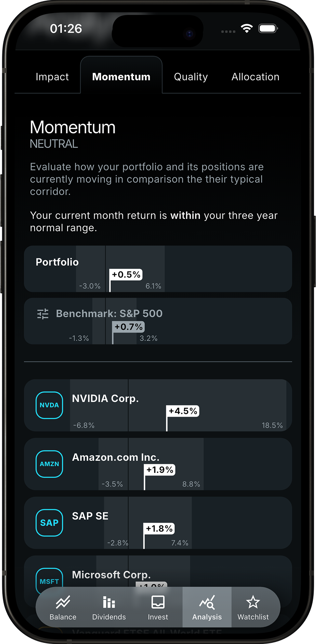
Task: Select the Momentum tab
Action: click(121, 76)
